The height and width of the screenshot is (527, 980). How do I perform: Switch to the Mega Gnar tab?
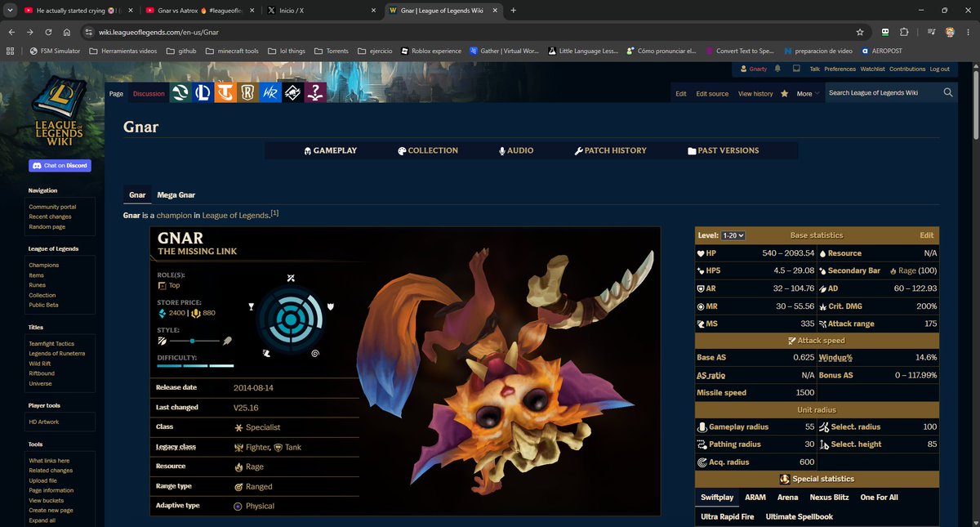pos(176,195)
